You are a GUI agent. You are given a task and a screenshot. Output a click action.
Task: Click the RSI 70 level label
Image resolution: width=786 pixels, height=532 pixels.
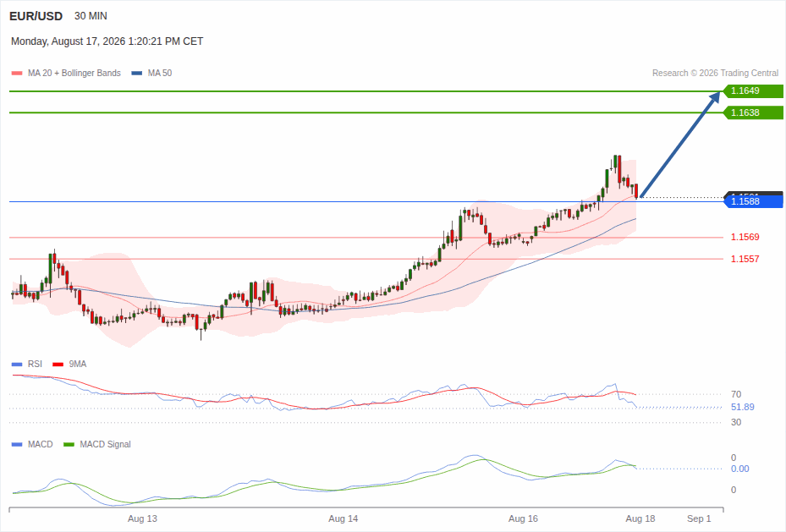point(736,394)
